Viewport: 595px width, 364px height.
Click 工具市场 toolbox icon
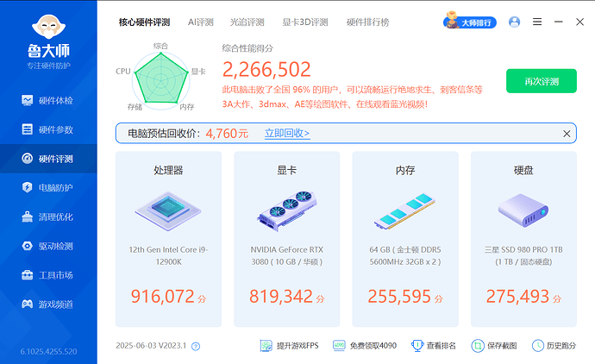28,275
